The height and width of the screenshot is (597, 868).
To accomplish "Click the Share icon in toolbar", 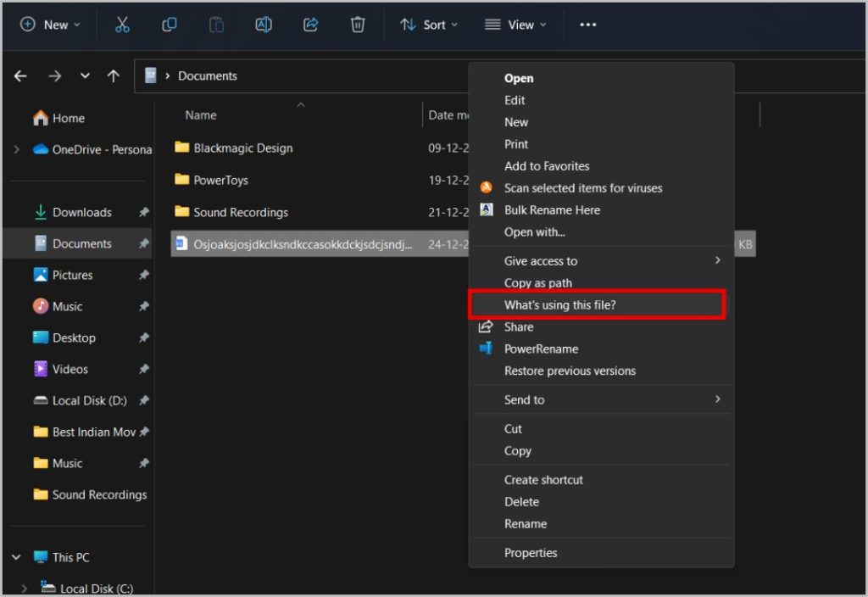I will coord(311,25).
